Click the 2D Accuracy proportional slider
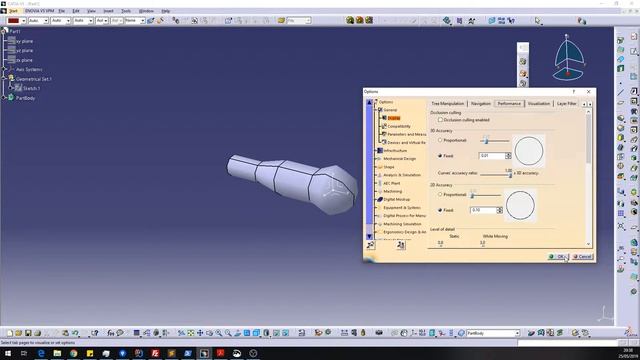 point(485,196)
